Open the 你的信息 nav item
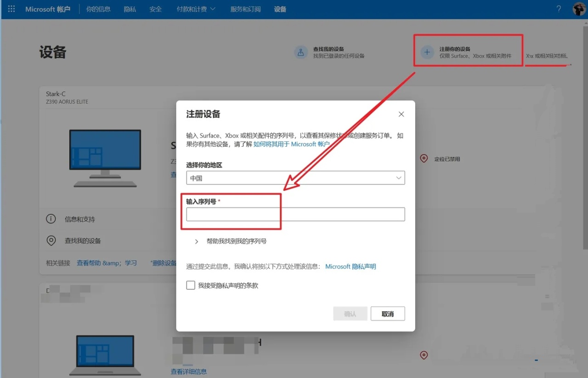588x378 pixels. click(98, 9)
